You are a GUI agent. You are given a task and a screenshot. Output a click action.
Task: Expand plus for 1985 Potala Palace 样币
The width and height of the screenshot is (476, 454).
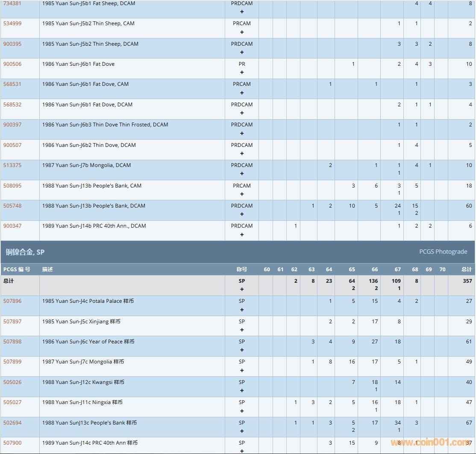coord(242,310)
